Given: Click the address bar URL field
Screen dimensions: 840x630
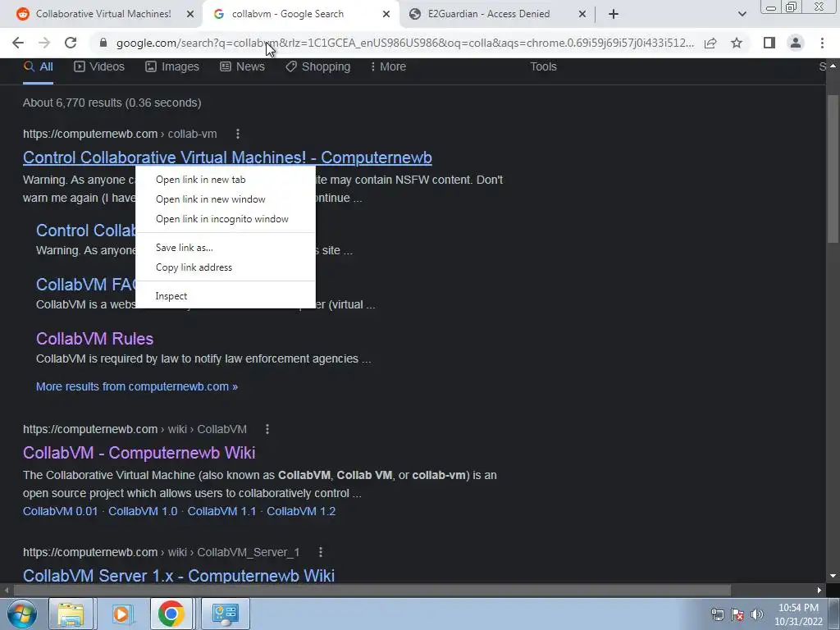Looking at the screenshot, I should coord(404,43).
